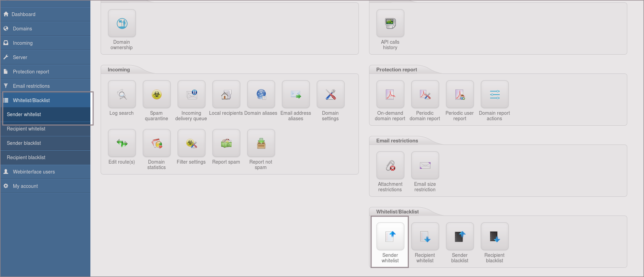This screenshot has height=277, width=644.
Task: Open the Spam quarantine icon
Action: (x=157, y=95)
